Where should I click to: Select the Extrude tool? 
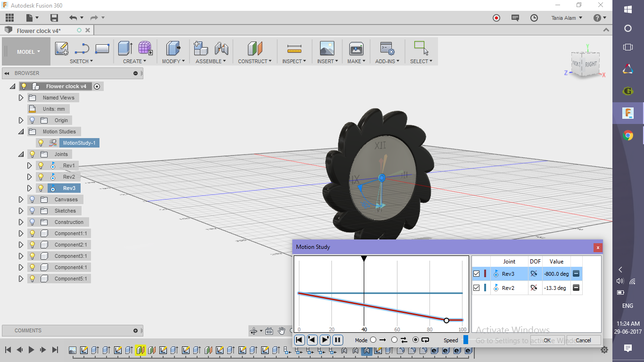click(x=125, y=49)
